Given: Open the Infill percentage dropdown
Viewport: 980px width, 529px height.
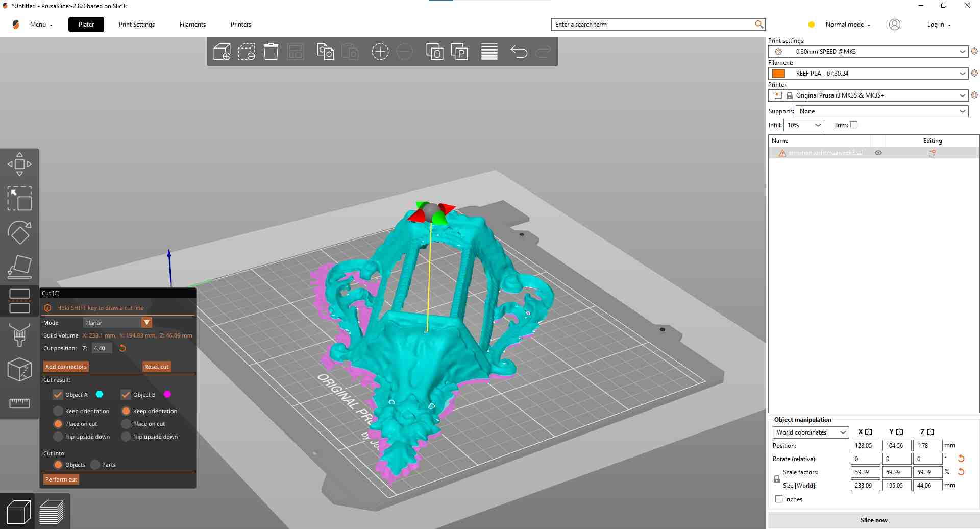Looking at the screenshot, I should click(804, 125).
